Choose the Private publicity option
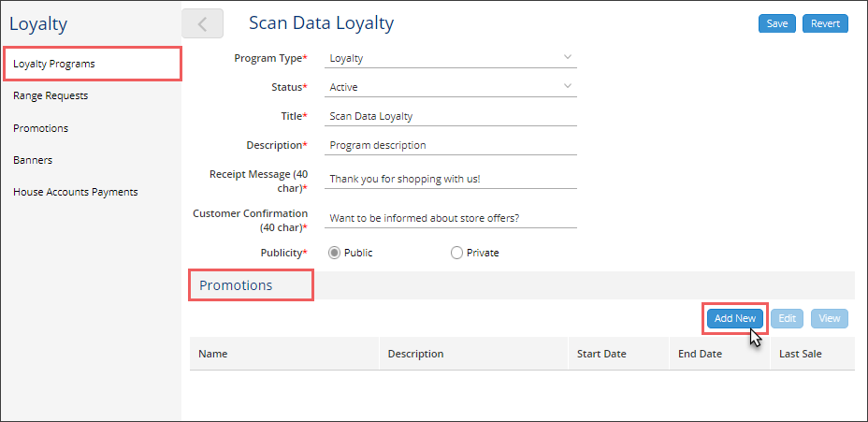This screenshot has width=868, height=422. (456, 253)
